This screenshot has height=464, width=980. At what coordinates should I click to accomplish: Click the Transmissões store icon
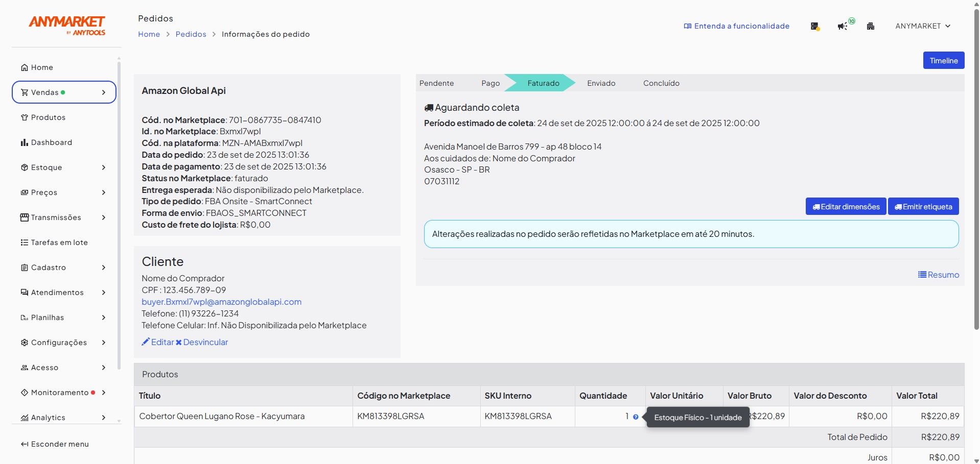click(x=25, y=217)
